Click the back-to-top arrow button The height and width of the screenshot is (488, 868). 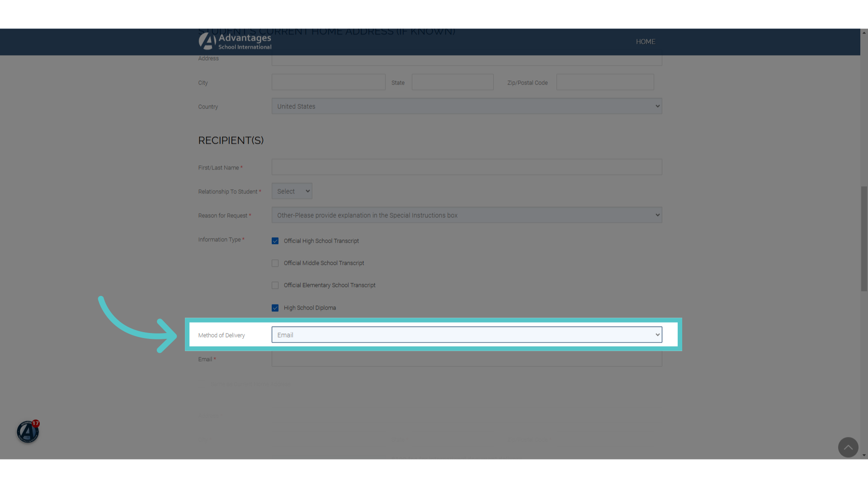[848, 447]
